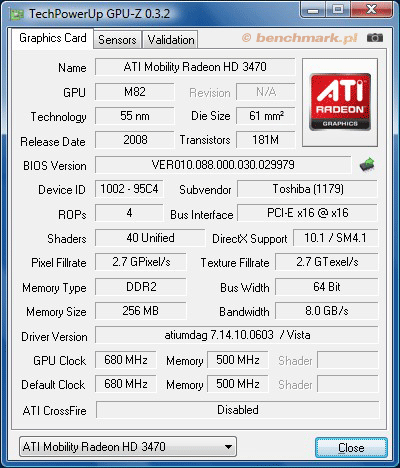Click the ATI CrossFire Disabled field
Viewport: 400px width, 468px height.
click(x=238, y=410)
